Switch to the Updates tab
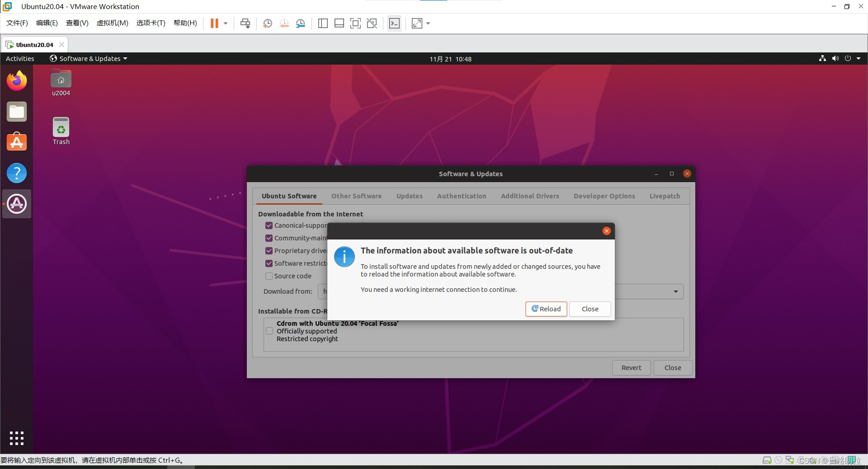The height and width of the screenshot is (469, 868). pos(410,196)
